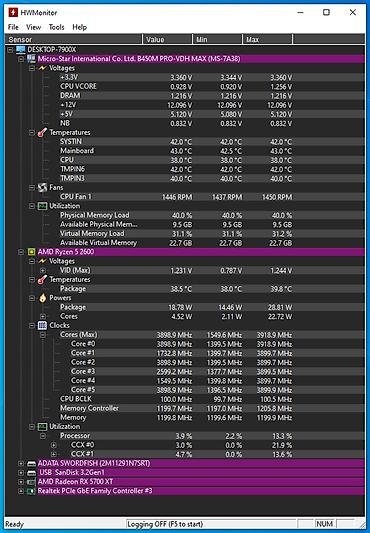Expand the Realtek PCIe GbE controller node
The image size is (370, 533).
[21, 491]
